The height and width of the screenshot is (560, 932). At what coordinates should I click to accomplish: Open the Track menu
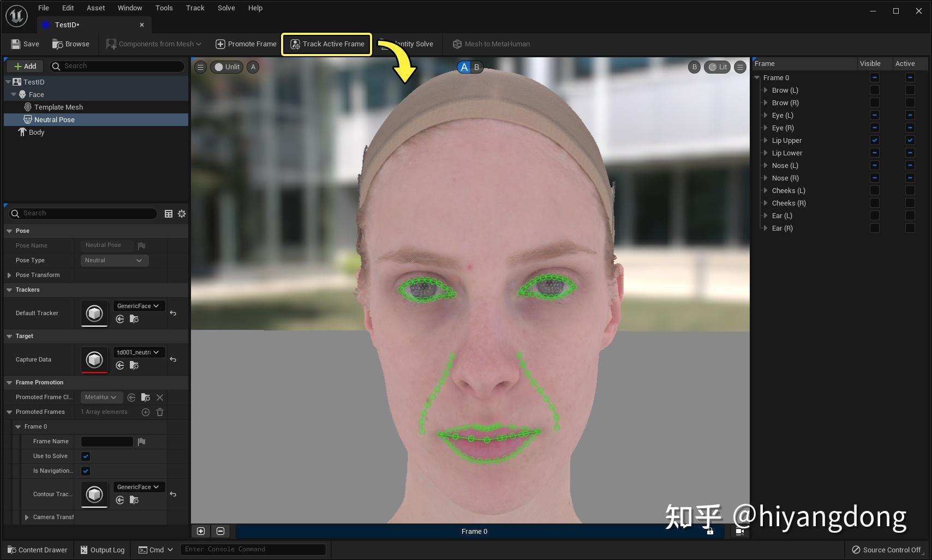[x=195, y=8]
